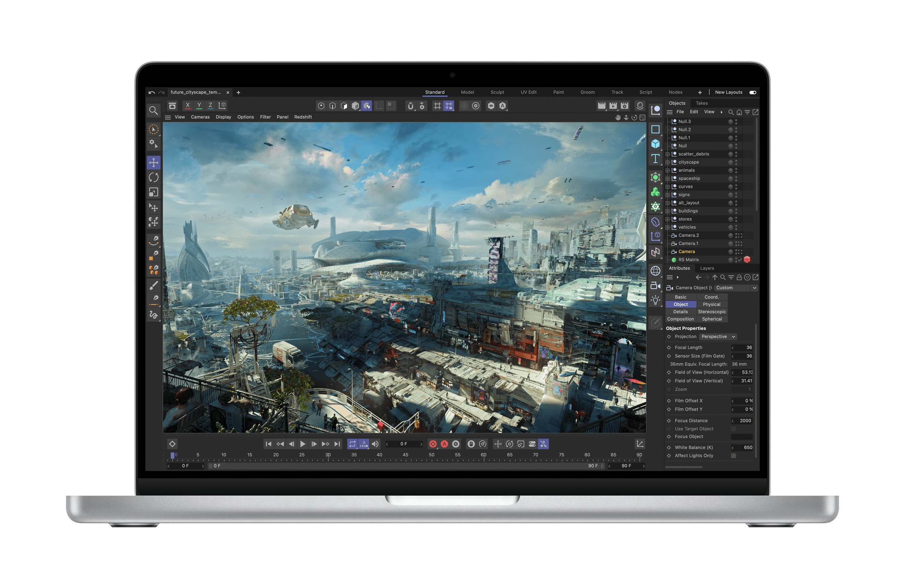This screenshot has height=588, width=905.
Task: Open the Projection Perspective dropdown
Action: click(718, 337)
